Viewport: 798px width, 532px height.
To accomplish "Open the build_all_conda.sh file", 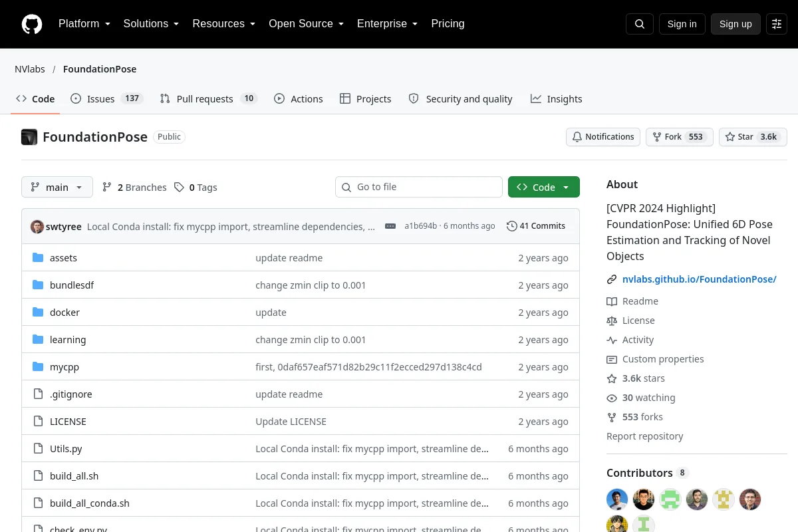I will click(90, 503).
